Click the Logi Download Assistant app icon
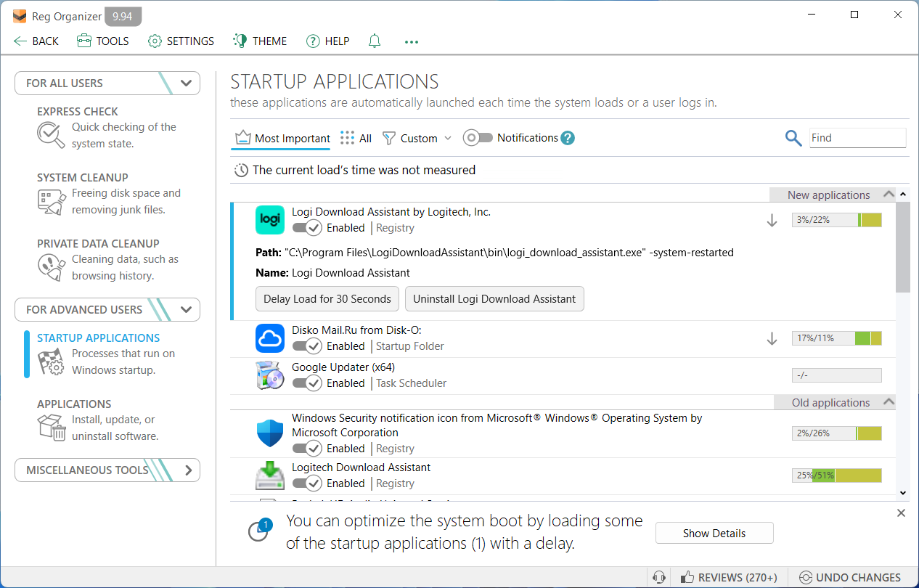 pos(270,220)
